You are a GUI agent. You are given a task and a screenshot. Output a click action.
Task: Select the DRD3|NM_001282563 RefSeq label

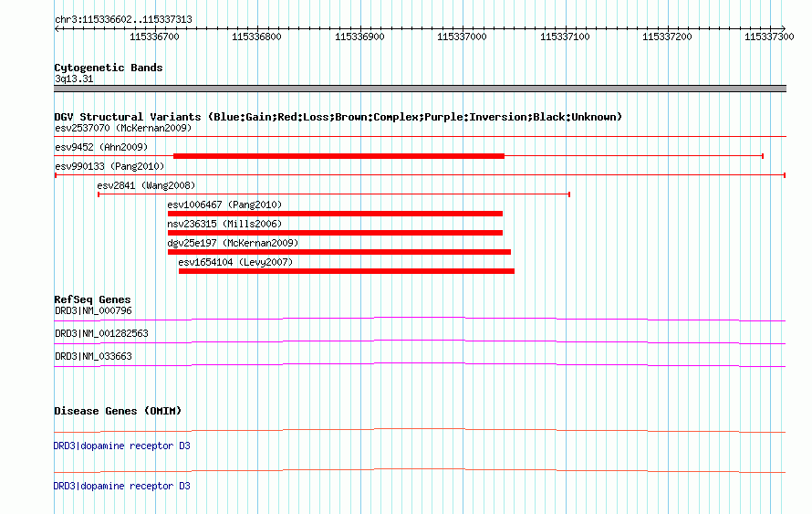coord(101,333)
